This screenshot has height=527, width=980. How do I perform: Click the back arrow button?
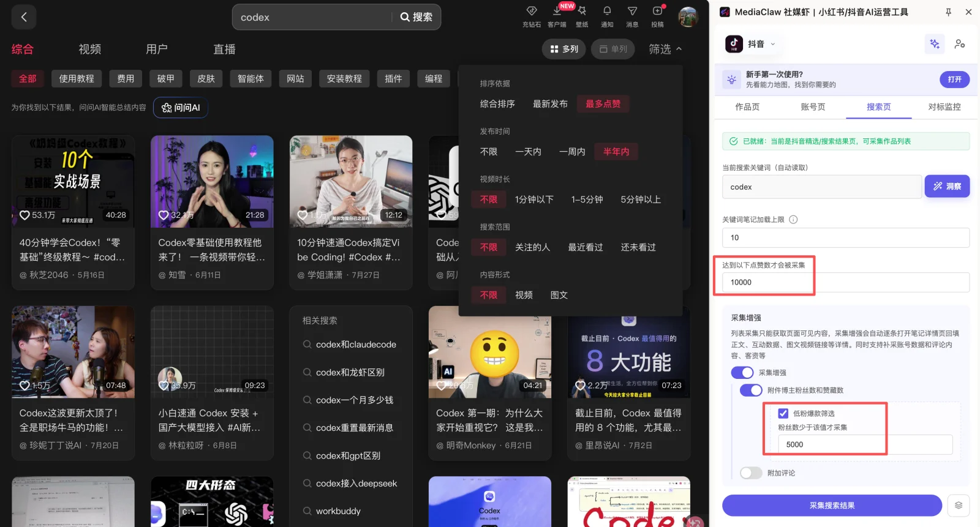(24, 17)
